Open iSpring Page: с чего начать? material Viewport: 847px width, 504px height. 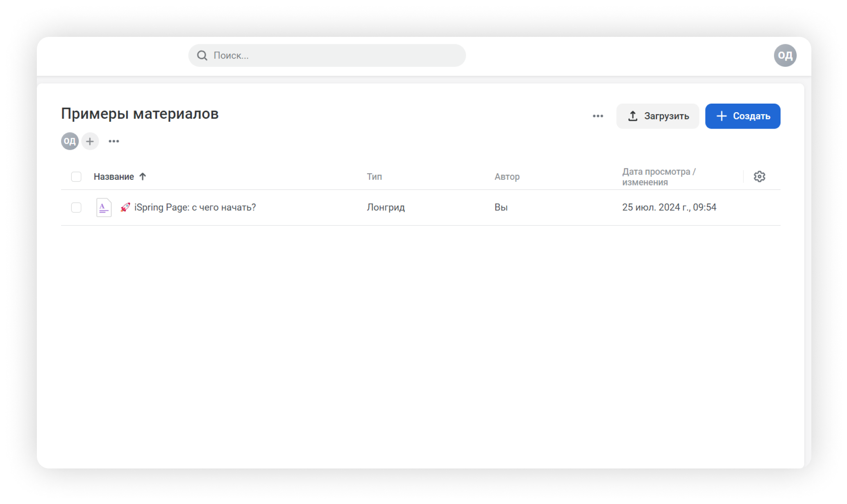click(x=195, y=208)
